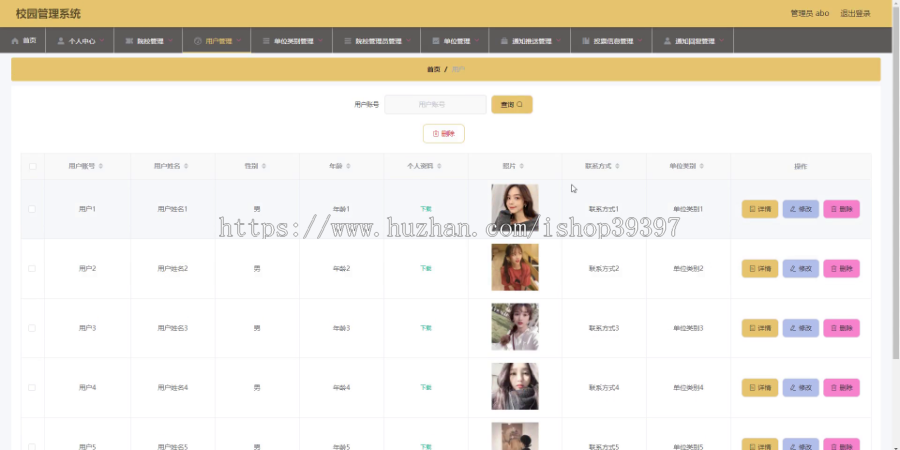Click the icon left of 院校管理员管理

click(348, 41)
